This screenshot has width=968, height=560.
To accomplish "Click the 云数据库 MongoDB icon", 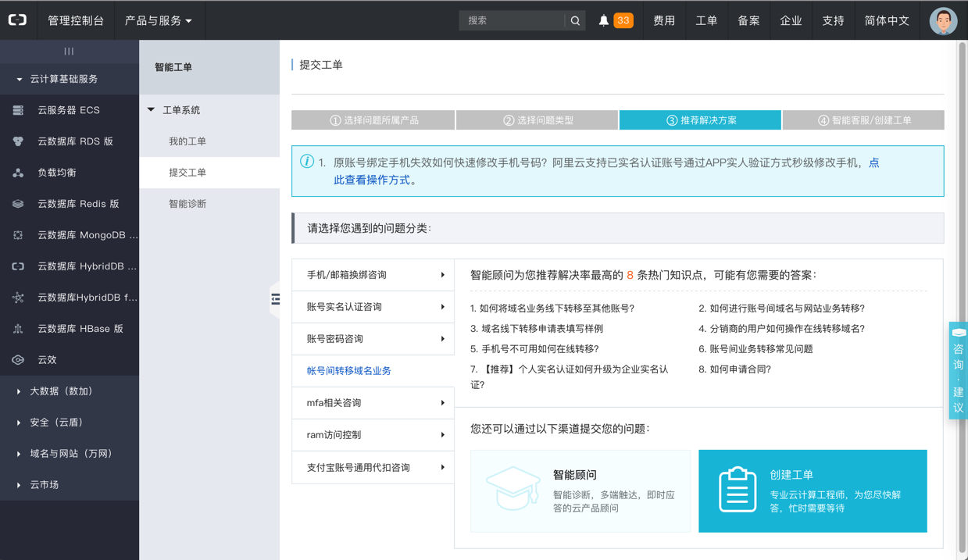I will coord(18,235).
